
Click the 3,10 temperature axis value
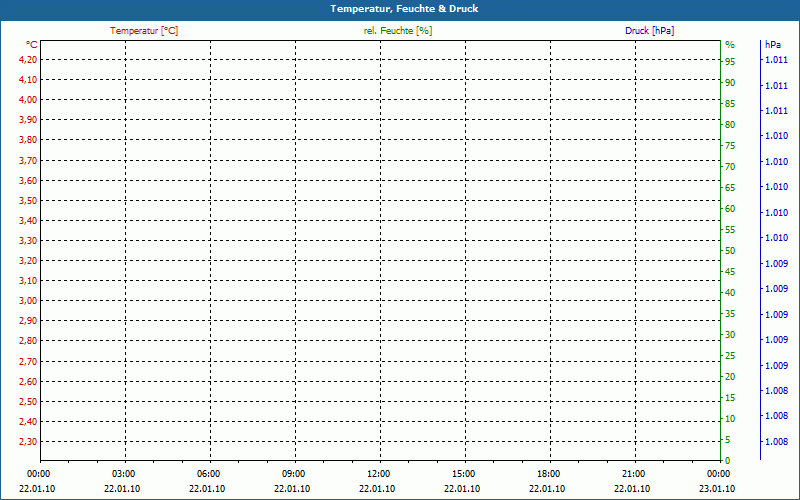[28, 281]
